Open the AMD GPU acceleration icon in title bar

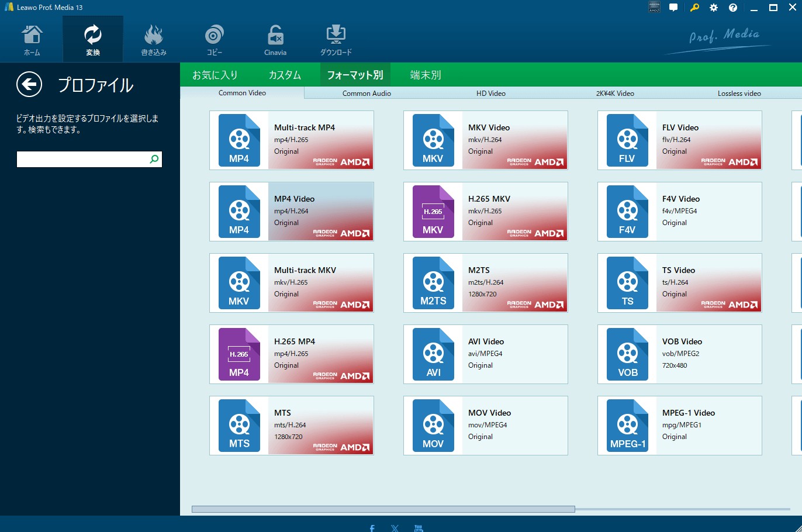(x=655, y=8)
